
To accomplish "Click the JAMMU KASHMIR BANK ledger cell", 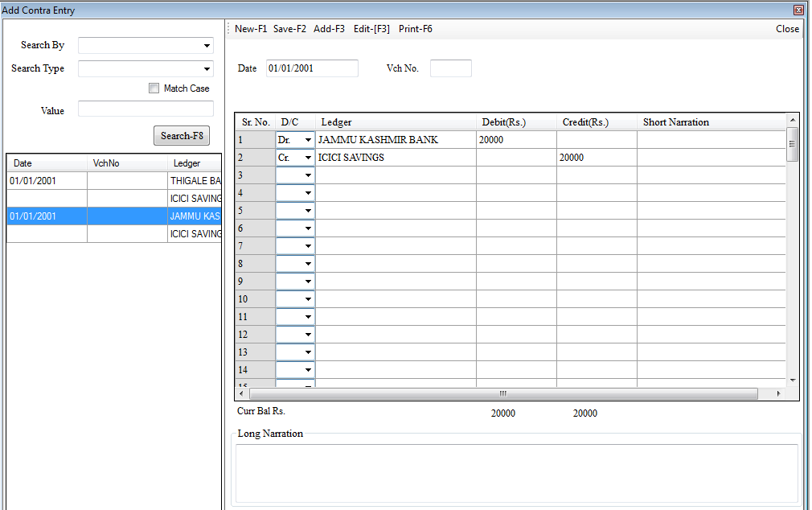I will (x=396, y=140).
